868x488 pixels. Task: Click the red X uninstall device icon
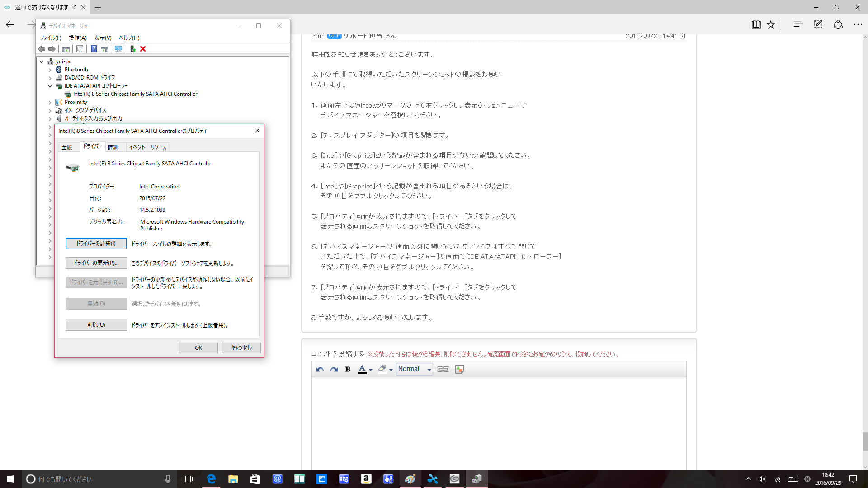143,49
